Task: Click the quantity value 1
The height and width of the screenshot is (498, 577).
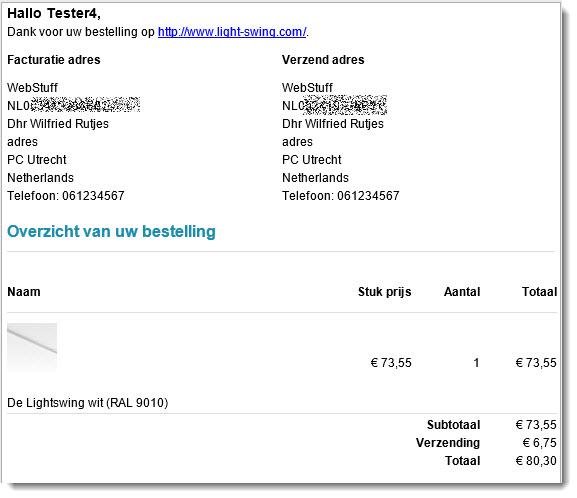Action: pyautogui.click(x=476, y=363)
